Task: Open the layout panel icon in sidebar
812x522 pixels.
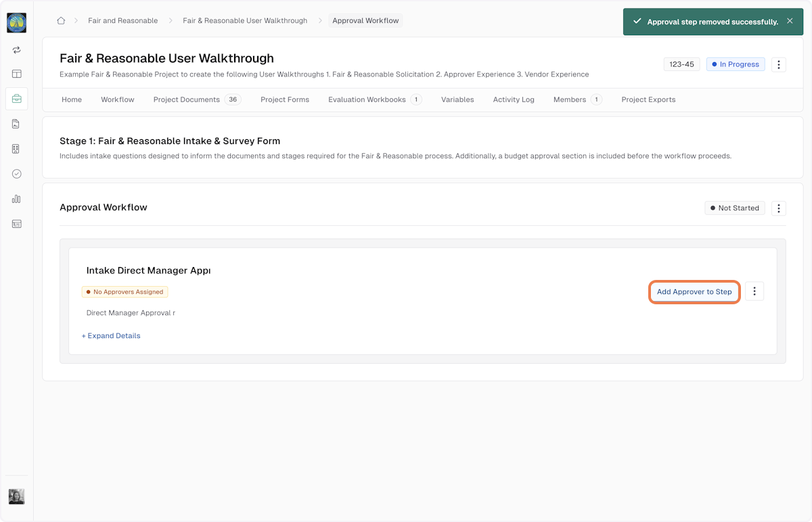Action: (16, 74)
